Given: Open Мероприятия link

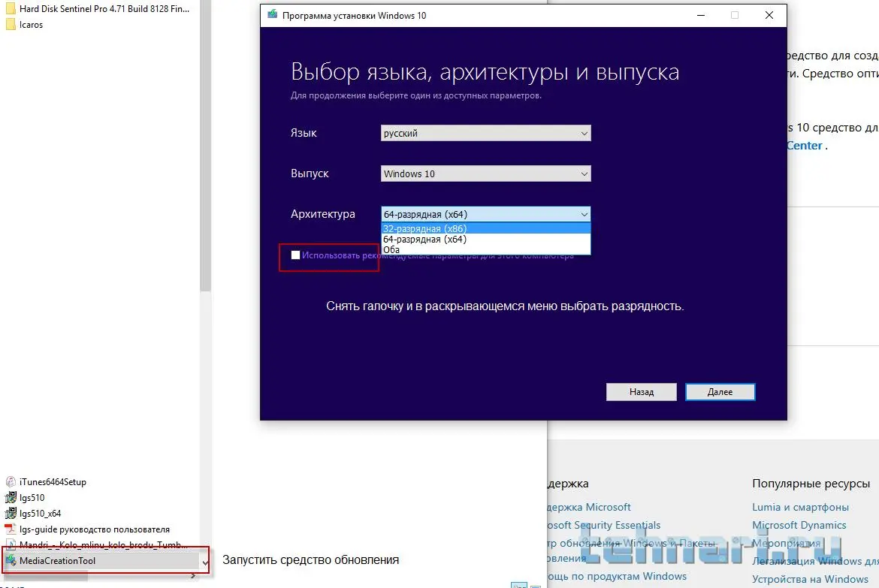Looking at the screenshot, I should (x=786, y=543).
